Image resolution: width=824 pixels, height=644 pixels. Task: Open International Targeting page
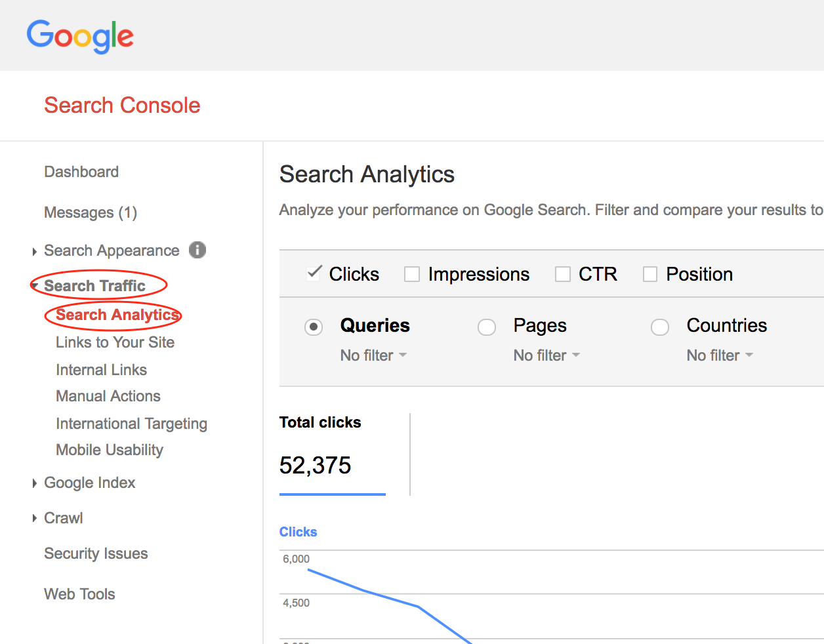131,424
